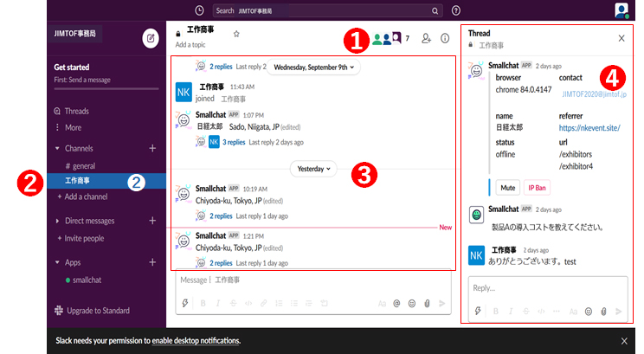Attach file in thread reply
The height and width of the screenshot is (354, 644).
603,312
